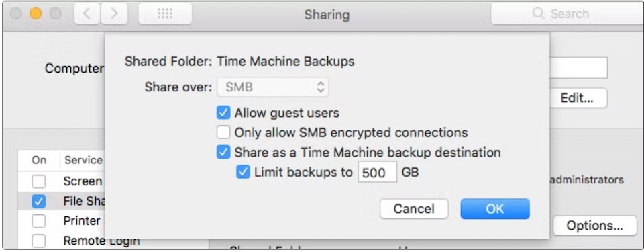Open the Show All grid icon

(x=165, y=14)
